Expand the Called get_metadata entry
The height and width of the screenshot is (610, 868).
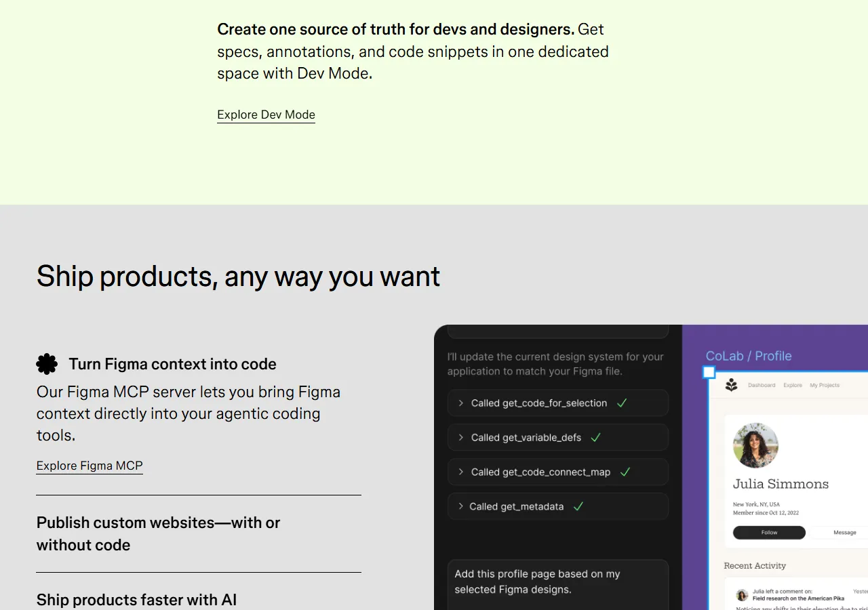pyautogui.click(x=460, y=506)
